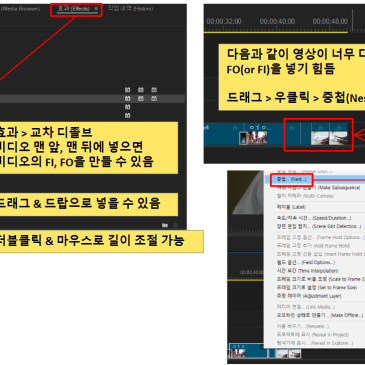Choose Set to Frame Size
The height and width of the screenshot is (365, 365).
pyautogui.click(x=317, y=287)
